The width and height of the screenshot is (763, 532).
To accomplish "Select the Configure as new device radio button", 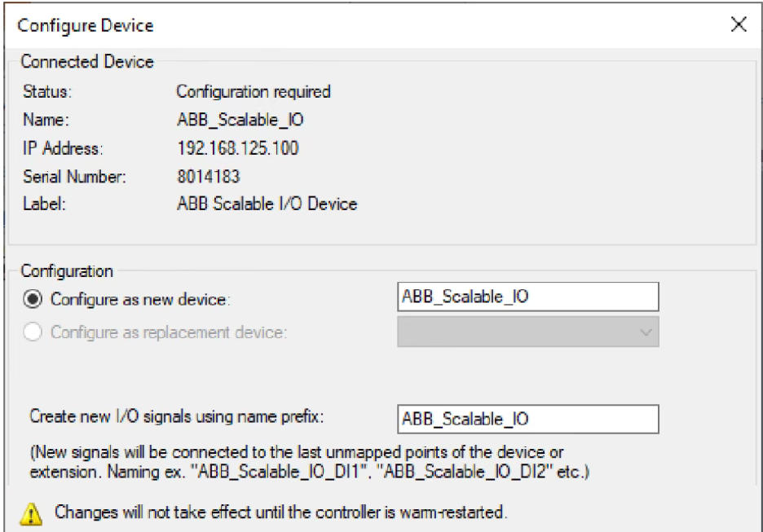I will [x=33, y=299].
